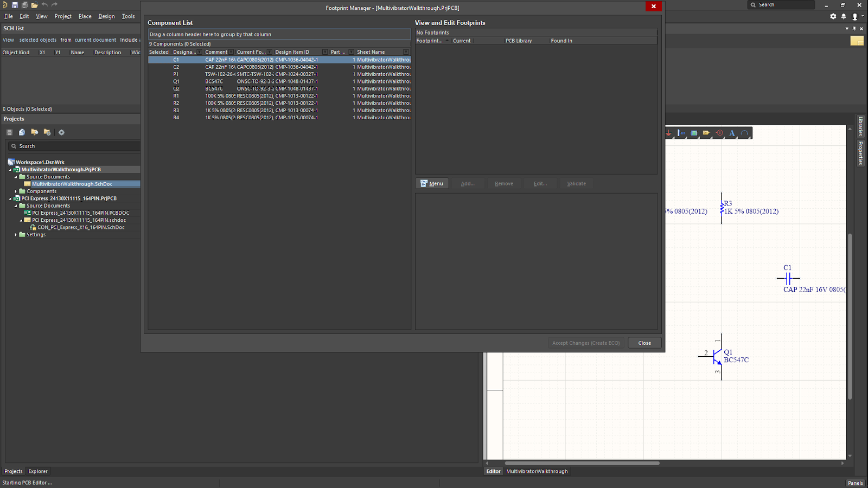Pin the SCH List panel
Screen dimensions: 868x488
[854, 28]
